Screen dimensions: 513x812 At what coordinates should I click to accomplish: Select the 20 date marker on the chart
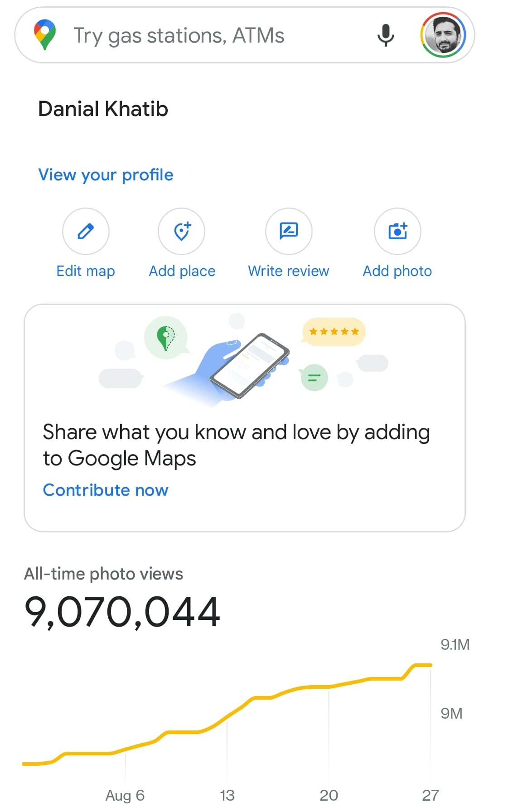[x=329, y=795]
